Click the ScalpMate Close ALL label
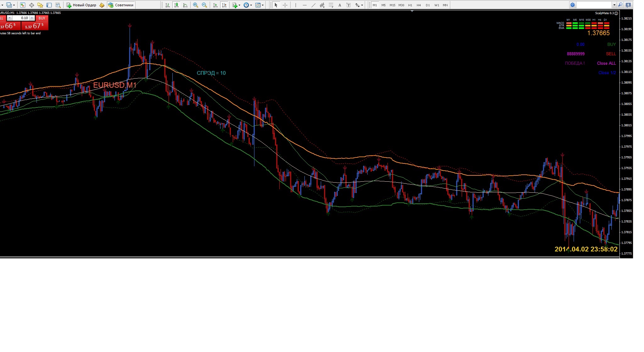This screenshot has width=644, height=352. coord(606,63)
